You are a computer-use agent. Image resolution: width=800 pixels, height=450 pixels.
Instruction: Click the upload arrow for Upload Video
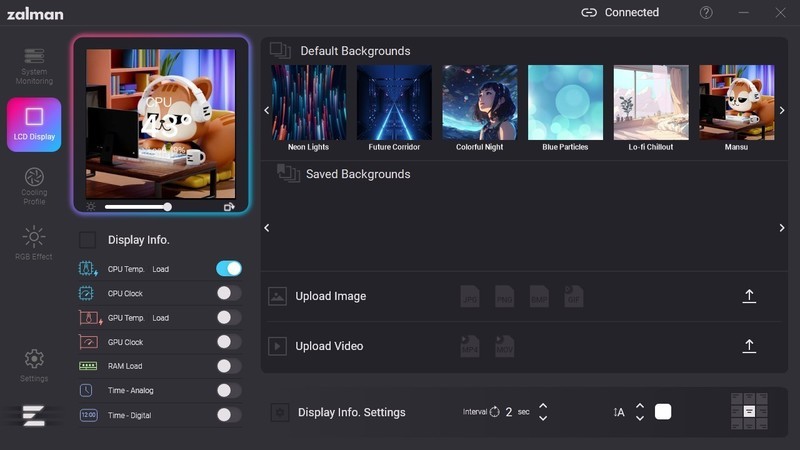749,346
